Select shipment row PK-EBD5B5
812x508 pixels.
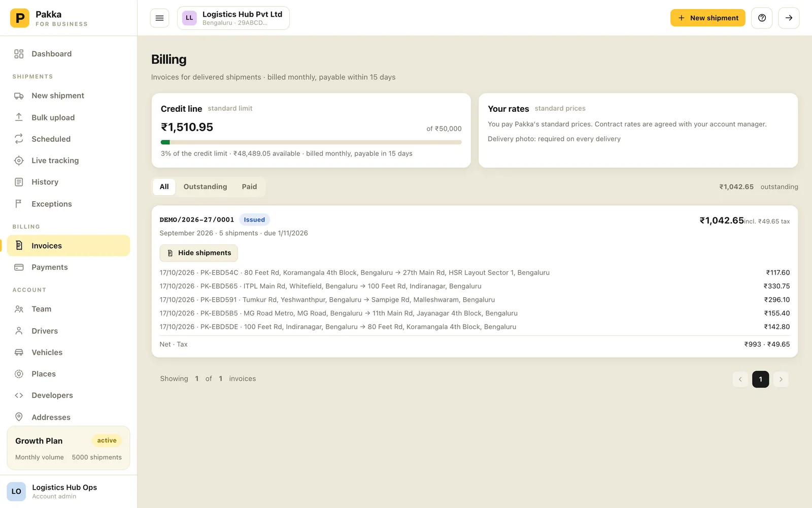(x=475, y=313)
